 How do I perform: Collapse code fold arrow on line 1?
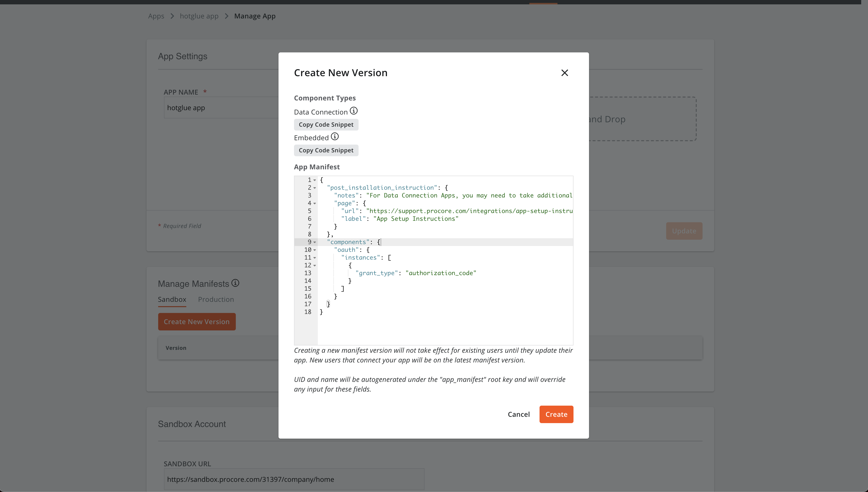315,180
